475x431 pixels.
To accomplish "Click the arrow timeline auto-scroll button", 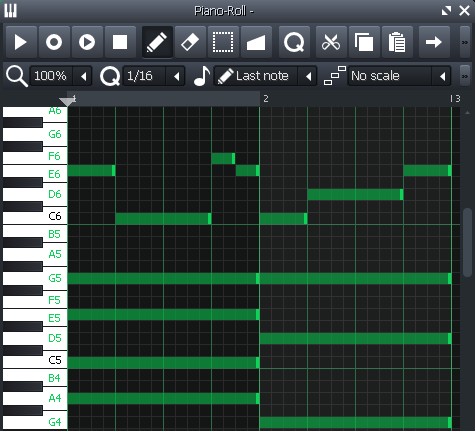I will (x=434, y=42).
